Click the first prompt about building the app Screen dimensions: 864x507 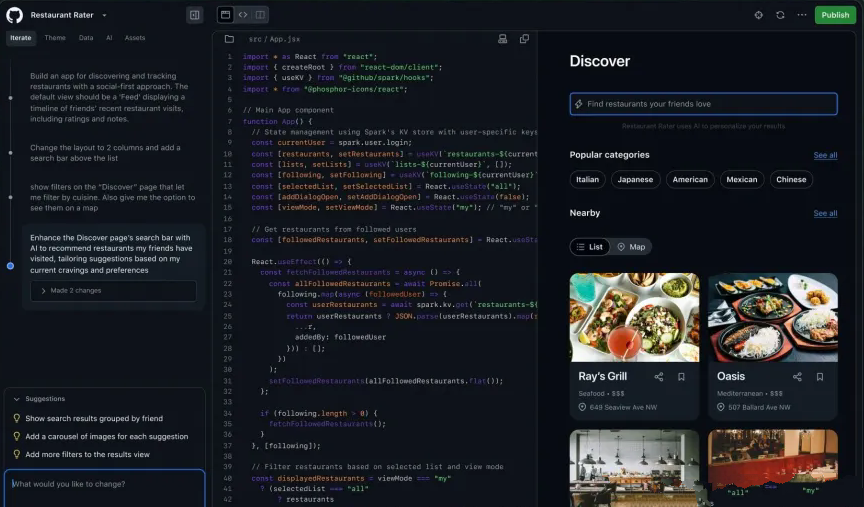[110, 98]
